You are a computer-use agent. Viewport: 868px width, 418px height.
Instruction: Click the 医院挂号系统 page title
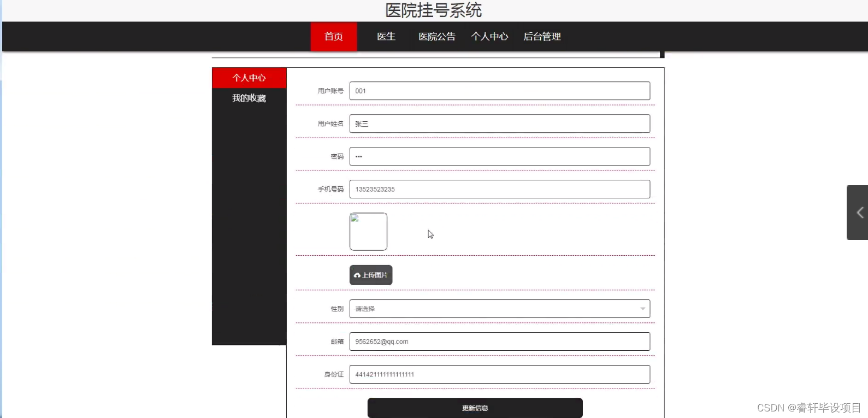point(434,10)
